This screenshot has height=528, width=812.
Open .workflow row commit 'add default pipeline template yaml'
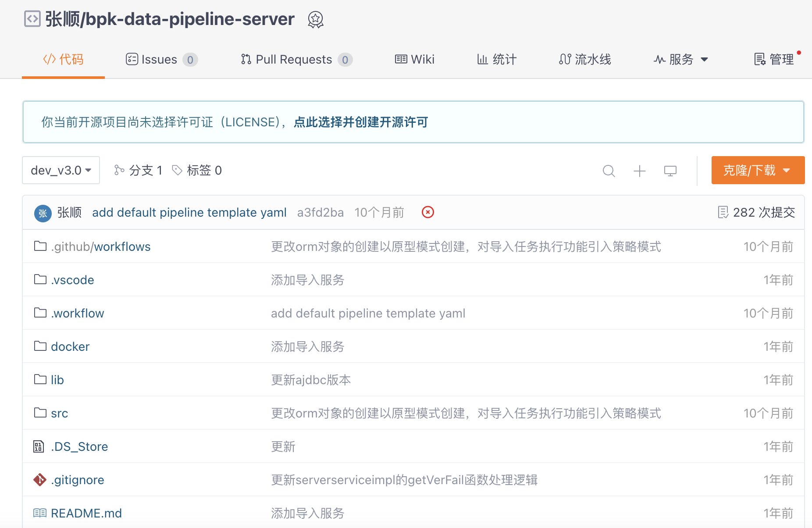coord(368,313)
